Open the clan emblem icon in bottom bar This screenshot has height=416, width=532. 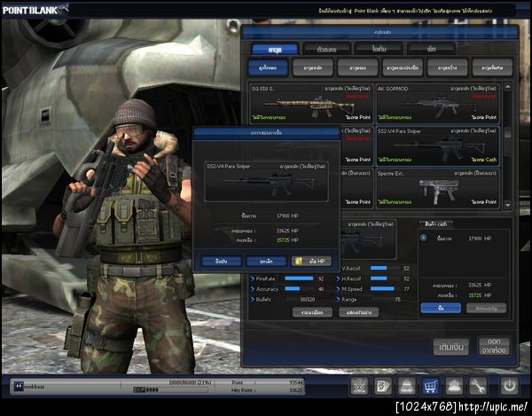[x=360, y=386]
